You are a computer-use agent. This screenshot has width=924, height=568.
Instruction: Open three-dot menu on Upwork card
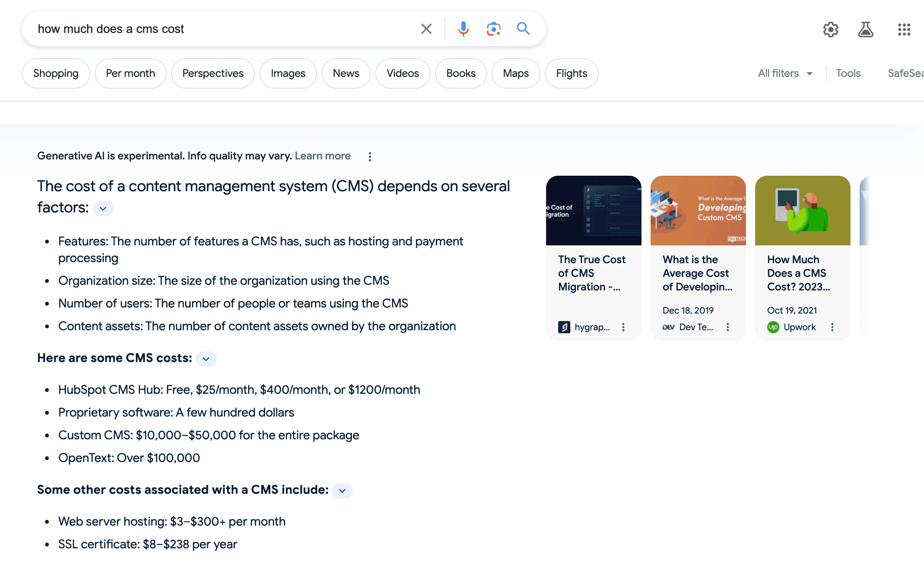point(832,327)
